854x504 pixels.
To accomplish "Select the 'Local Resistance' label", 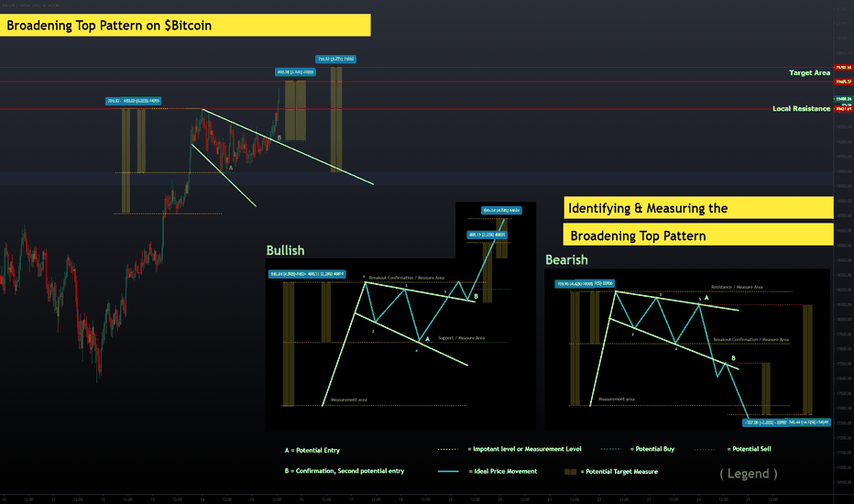I will [x=801, y=108].
